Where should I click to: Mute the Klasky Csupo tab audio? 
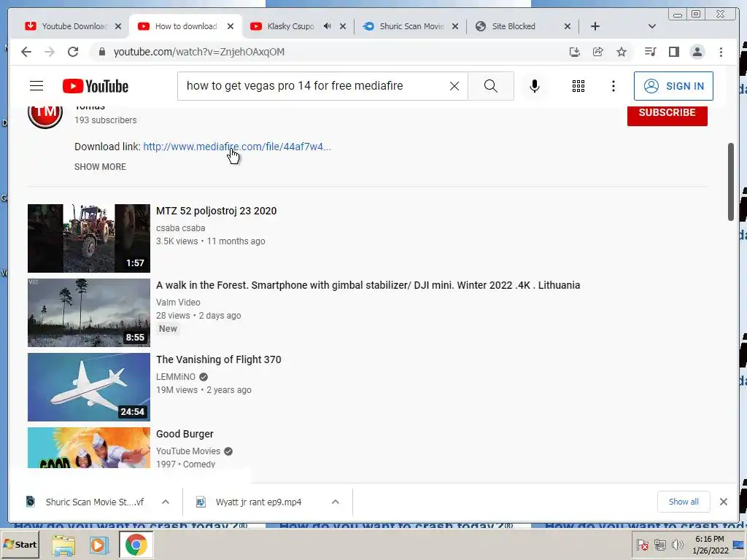[327, 26]
